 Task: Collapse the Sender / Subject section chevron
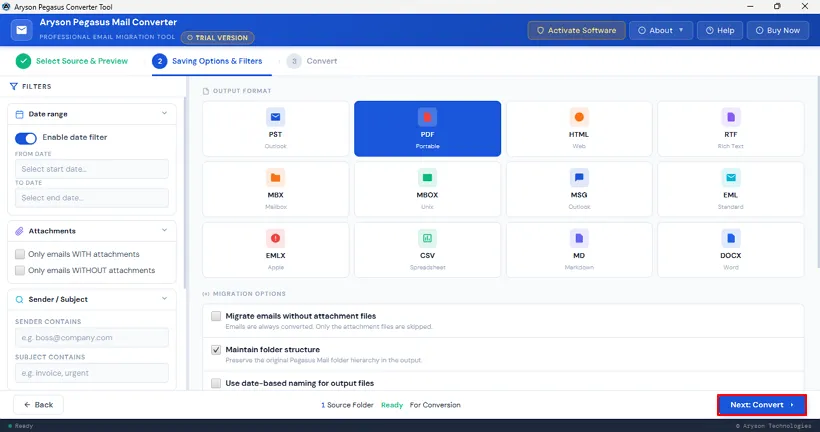(164, 299)
